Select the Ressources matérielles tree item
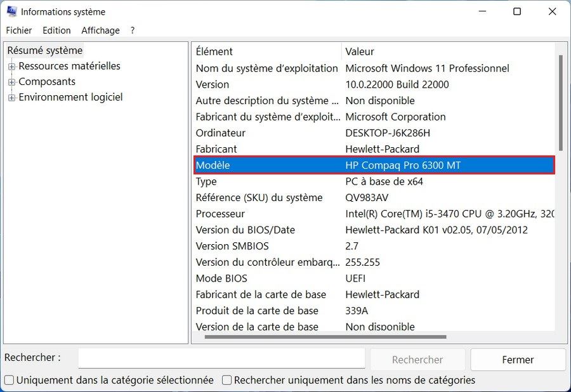The width and height of the screenshot is (571, 392). (69, 66)
